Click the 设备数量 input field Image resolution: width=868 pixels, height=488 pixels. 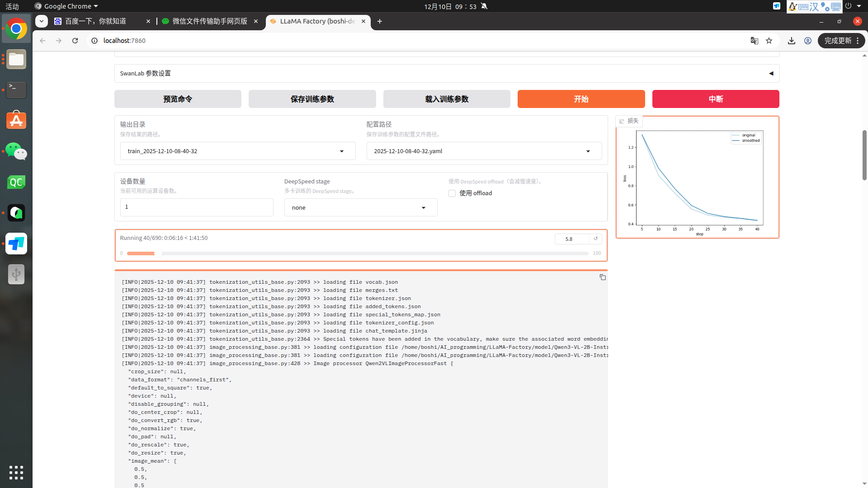click(196, 207)
